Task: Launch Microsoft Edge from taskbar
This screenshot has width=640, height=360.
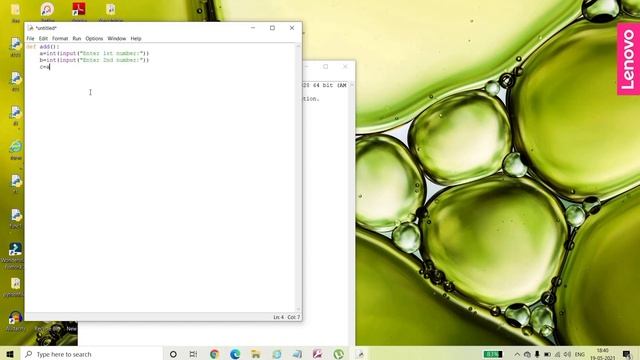Action: click(235, 354)
